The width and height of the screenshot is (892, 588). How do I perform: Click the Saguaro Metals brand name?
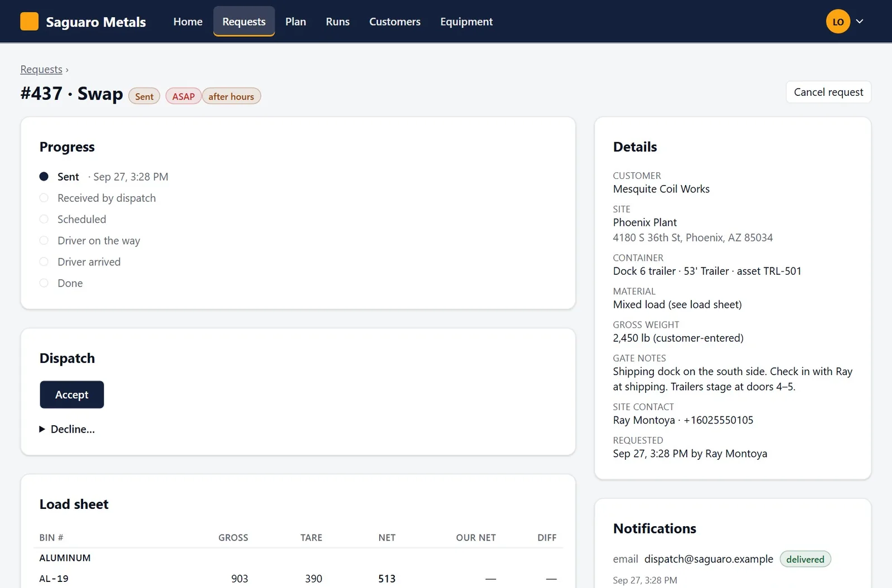[96, 22]
